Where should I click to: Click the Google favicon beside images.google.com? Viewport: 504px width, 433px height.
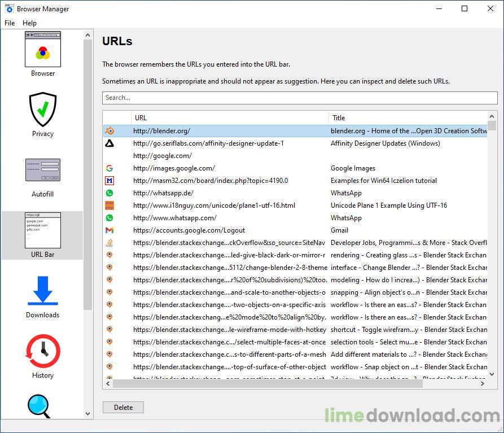tap(109, 168)
